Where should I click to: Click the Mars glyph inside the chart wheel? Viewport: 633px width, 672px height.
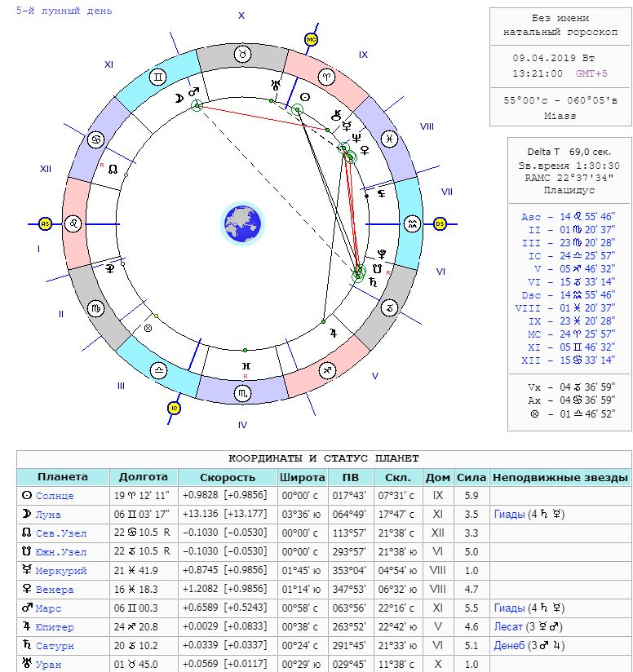193,91
